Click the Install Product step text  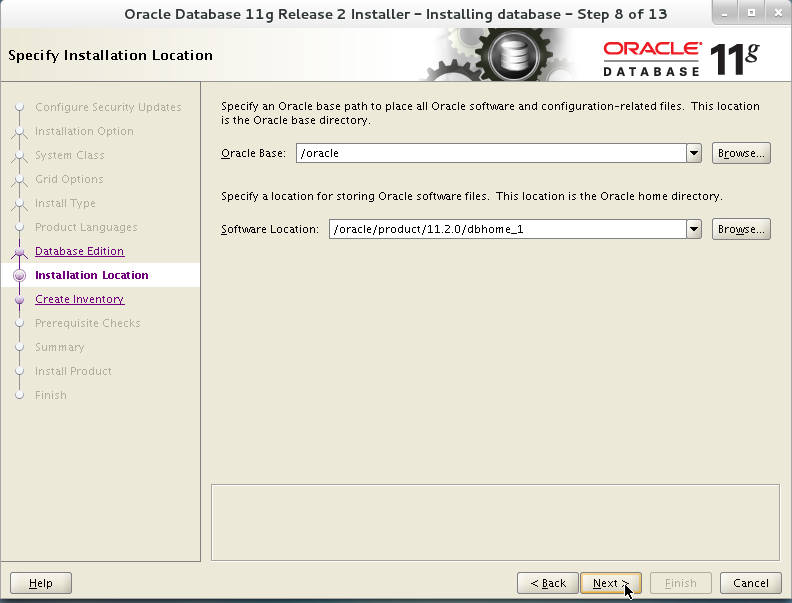click(73, 371)
